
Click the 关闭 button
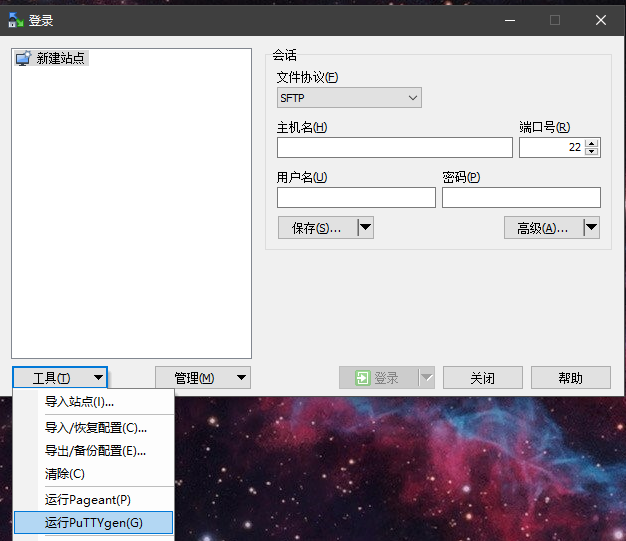(x=483, y=378)
